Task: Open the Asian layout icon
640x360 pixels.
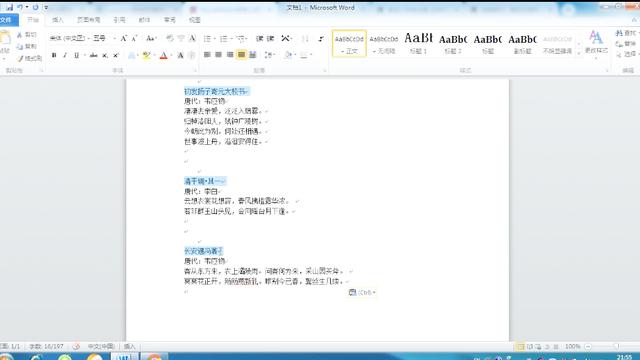Action: coord(286,38)
